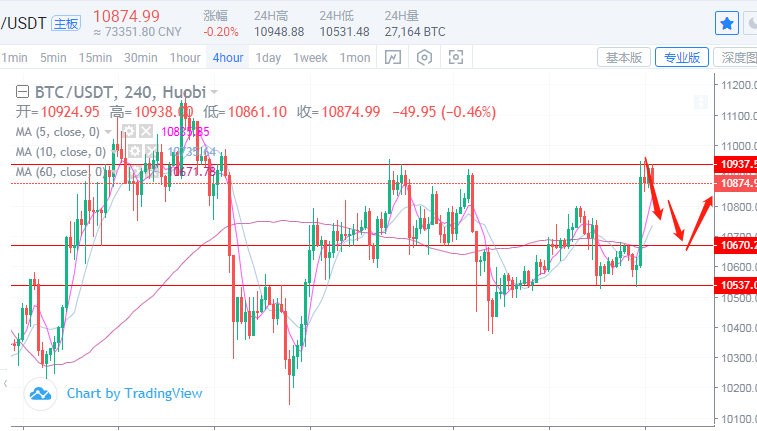Open settings gear for MA 10
Viewport: 757px width, 431px height.
134,152
